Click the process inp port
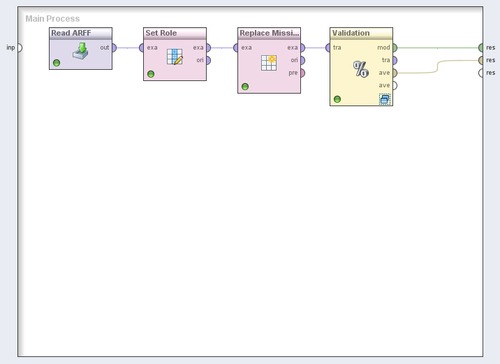This screenshot has width=500, height=364. pos(19,48)
